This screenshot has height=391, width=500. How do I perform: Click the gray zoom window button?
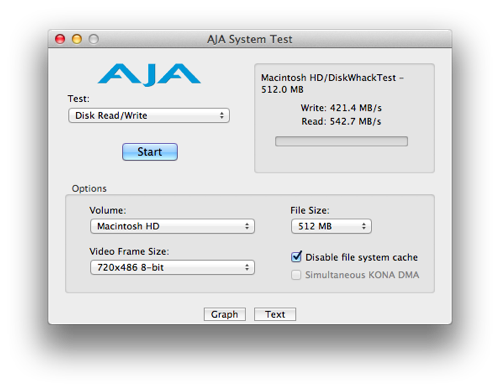pos(94,39)
